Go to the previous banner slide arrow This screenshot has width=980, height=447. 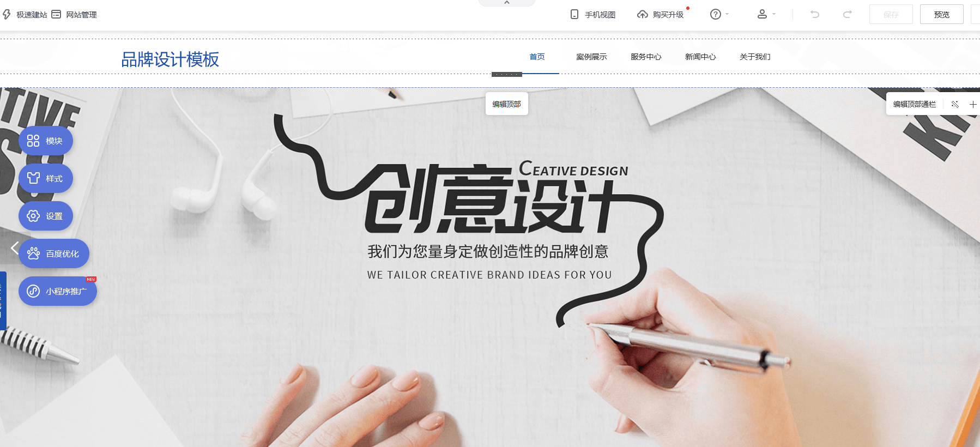(15, 249)
